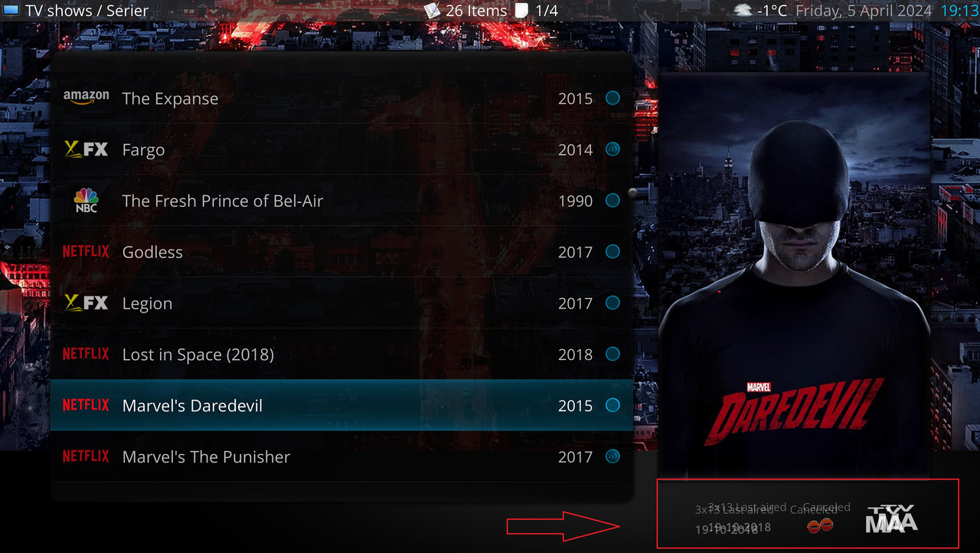Click the items list icon beside 26 Items
The image size is (980, 553).
click(x=433, y=11)
